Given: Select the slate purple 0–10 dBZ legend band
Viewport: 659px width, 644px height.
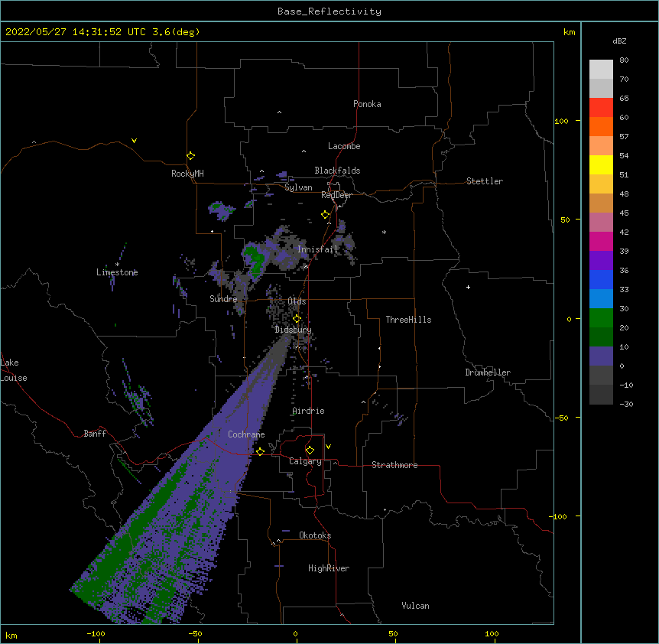Looking at the screenshot, I should (601, 356).
